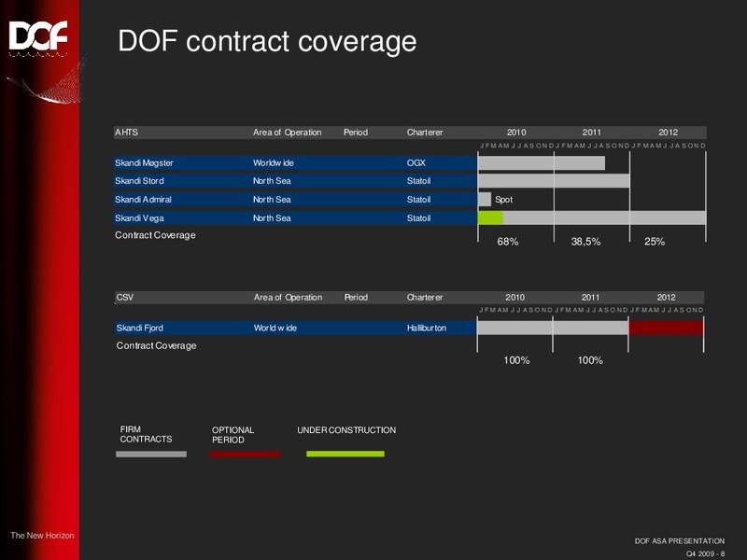Click the grey firm contracts legend swatch
This screenshot has width=747, height=560.
tap(151, 455)
